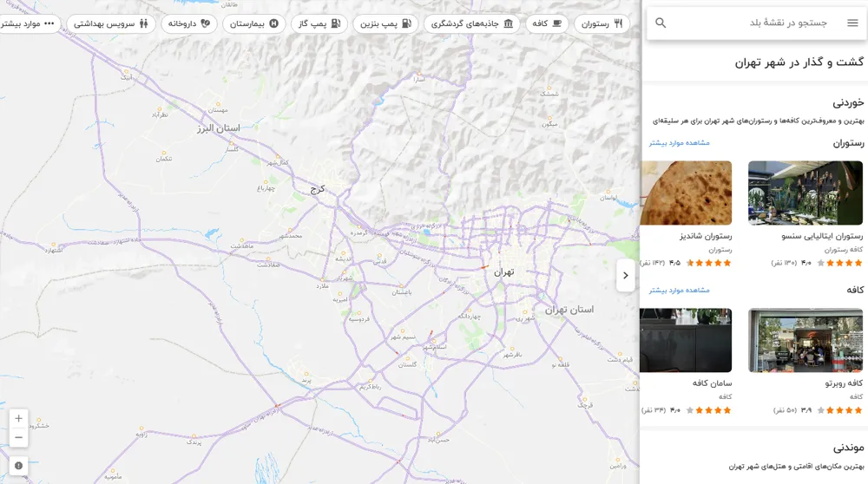Click the سامان کافه title text
The width and height of the screenshot is (868, 484).
tap(712, 383)
